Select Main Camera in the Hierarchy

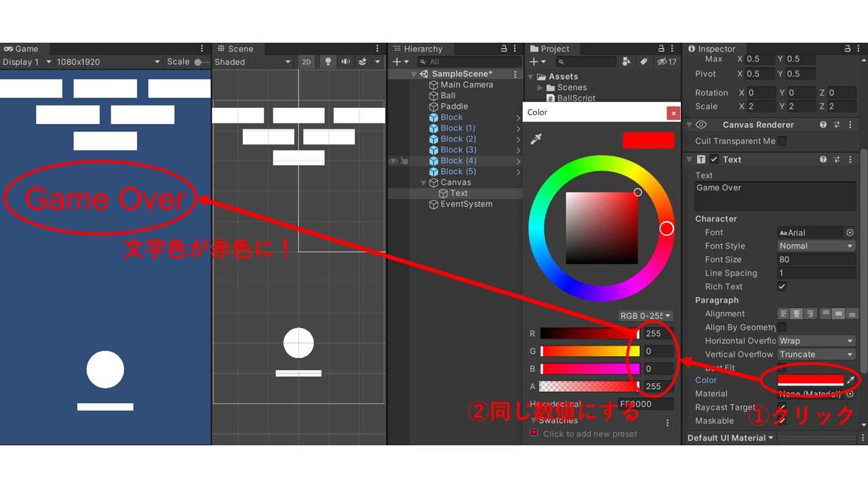tap(467, 85)
